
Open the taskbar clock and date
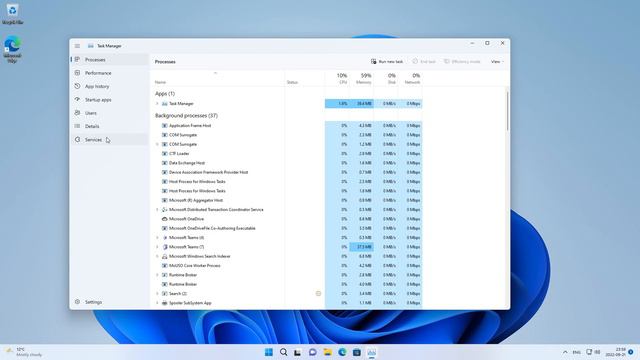click(616, 352)
